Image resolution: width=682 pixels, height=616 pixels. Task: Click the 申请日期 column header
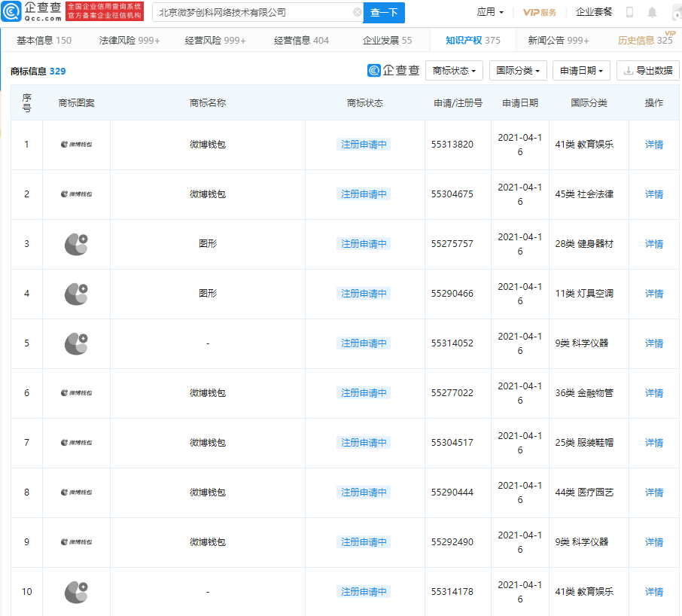pyautogui.click(x=520, y=103)
